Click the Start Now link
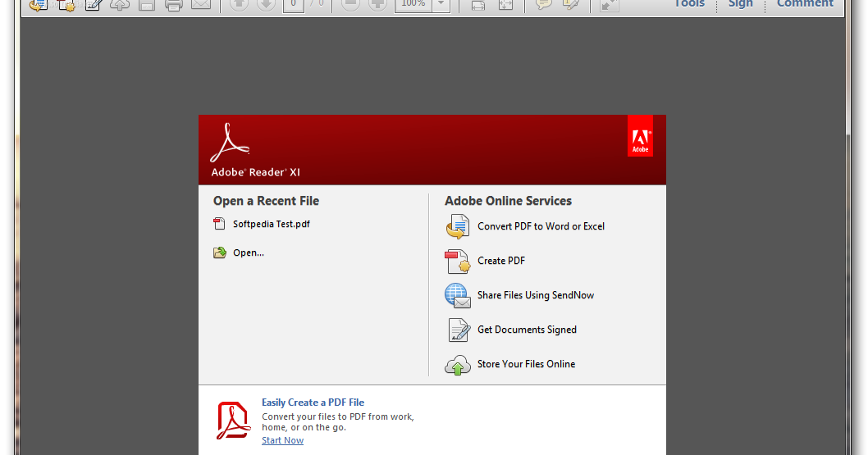 coord(282,440)
